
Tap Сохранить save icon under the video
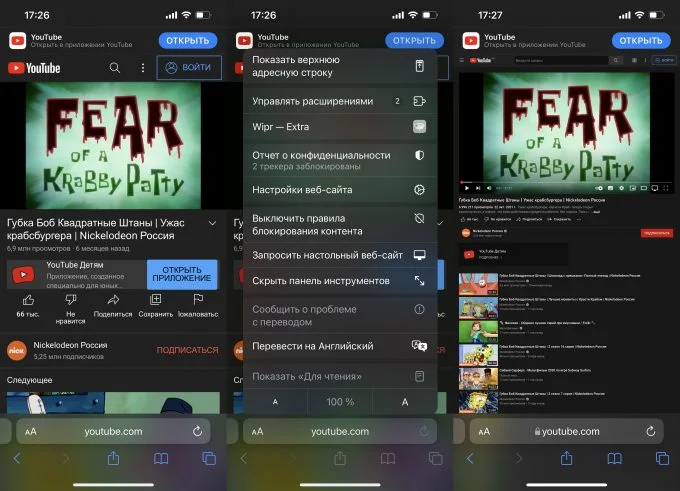[155, 299]
